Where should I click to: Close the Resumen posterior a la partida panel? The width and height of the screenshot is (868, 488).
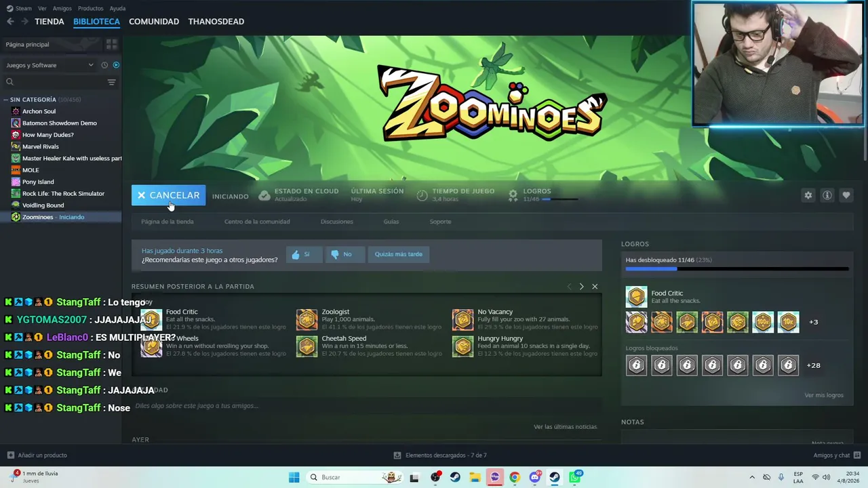[595, 287]
